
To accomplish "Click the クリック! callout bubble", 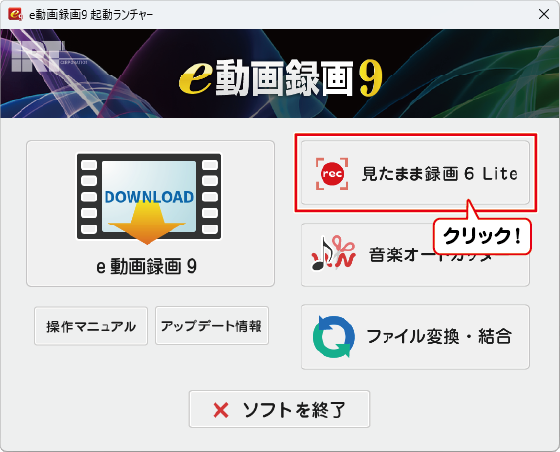I will (x=482, y=236).
